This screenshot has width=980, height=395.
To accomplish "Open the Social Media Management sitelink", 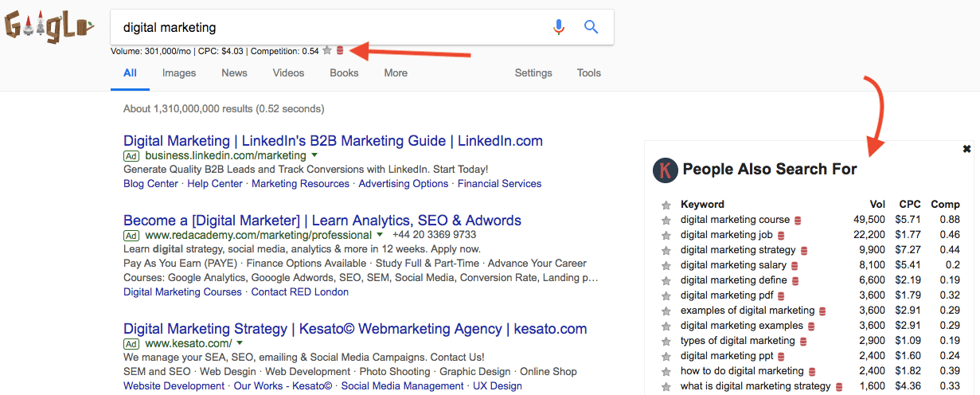I will tap(402, 386).
